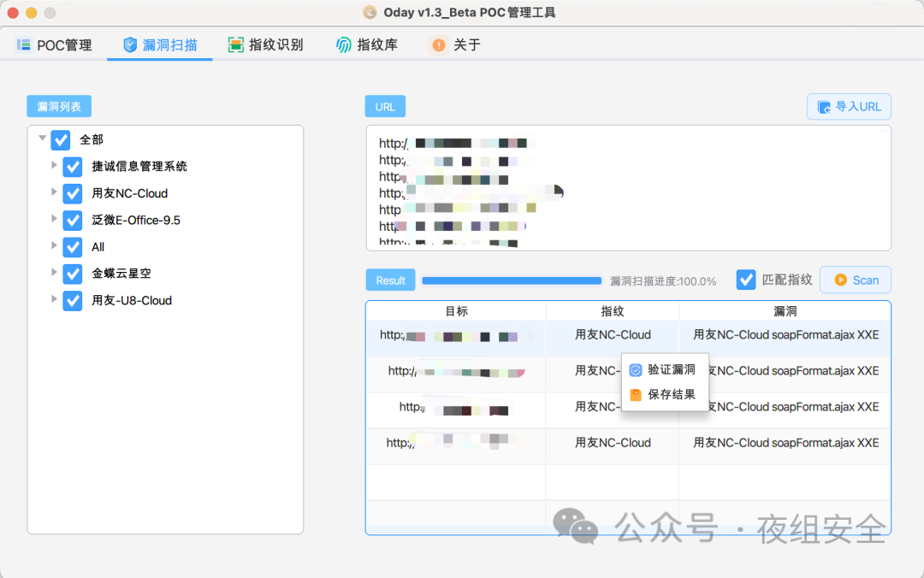Click the shield icon beside 验证漏洞

[x=635, y=370]
